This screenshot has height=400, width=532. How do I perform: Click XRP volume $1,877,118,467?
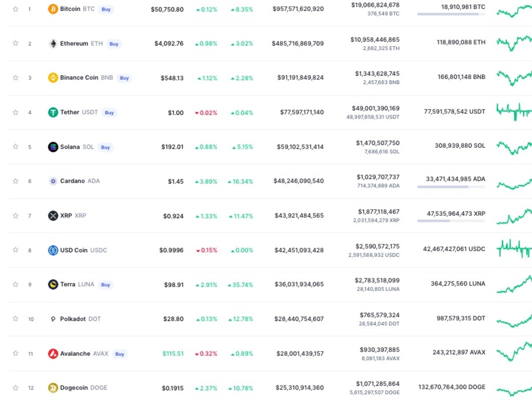(x=379, y=212)
